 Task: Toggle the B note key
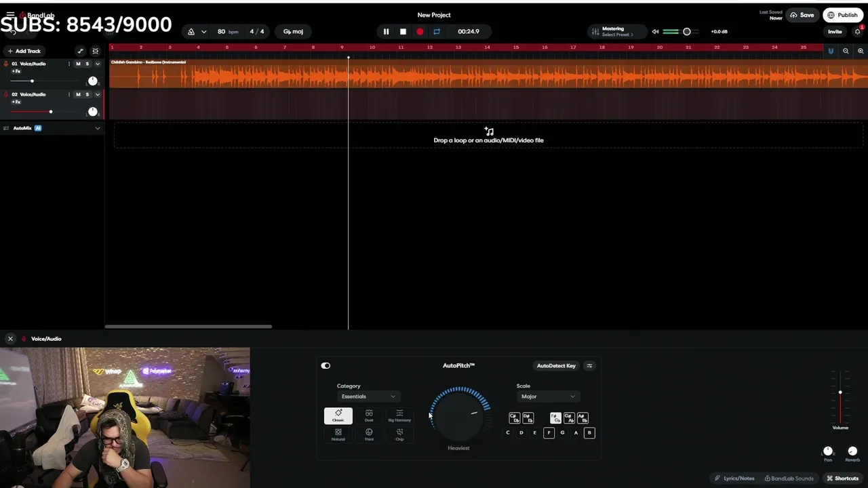tap(589, 432)
